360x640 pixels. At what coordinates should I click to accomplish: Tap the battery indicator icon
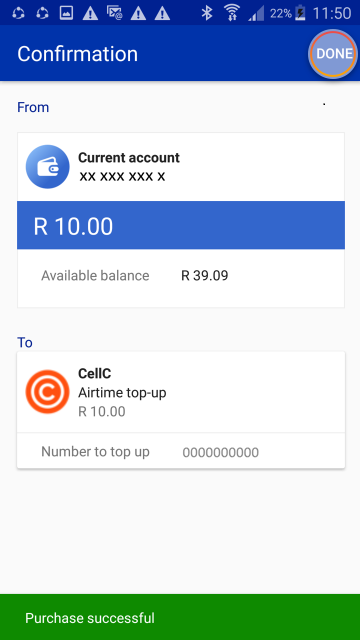300,13
